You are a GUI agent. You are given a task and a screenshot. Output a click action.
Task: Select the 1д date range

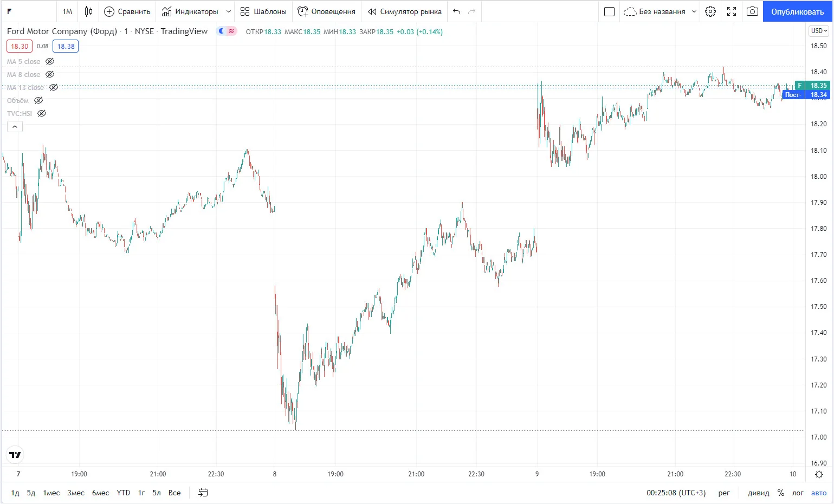(15, 493)
